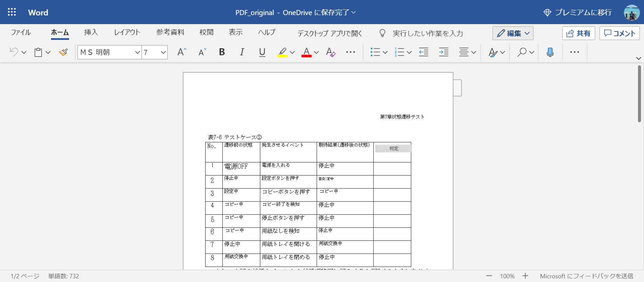Select the Format Painter brush

[x=63, y=52]
